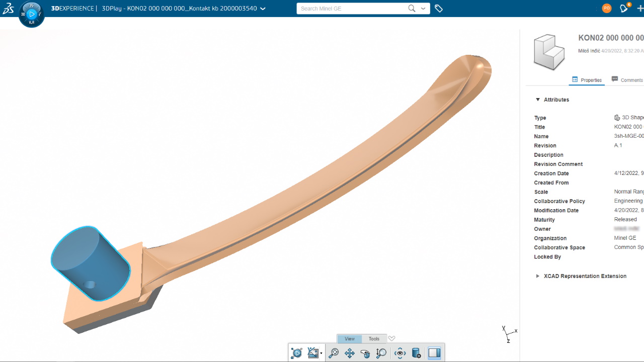Toggle the favorite heart above the toolbar
This screenshot has height=362, width=644.
pyautogui.click(x=392, y=338)
